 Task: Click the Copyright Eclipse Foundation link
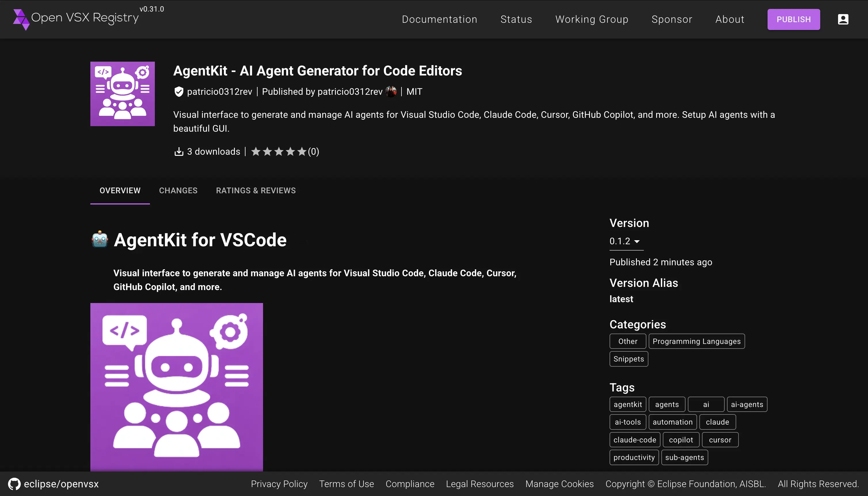(686, 484)
